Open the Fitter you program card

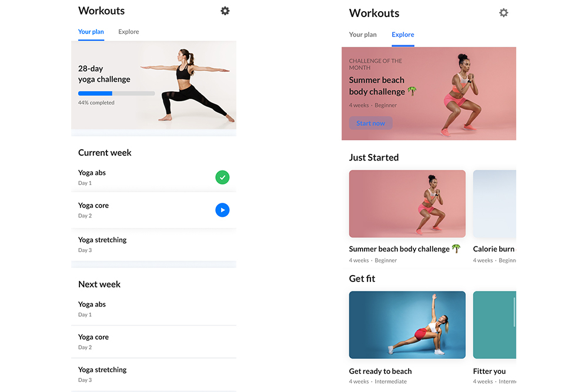(495, 325)
